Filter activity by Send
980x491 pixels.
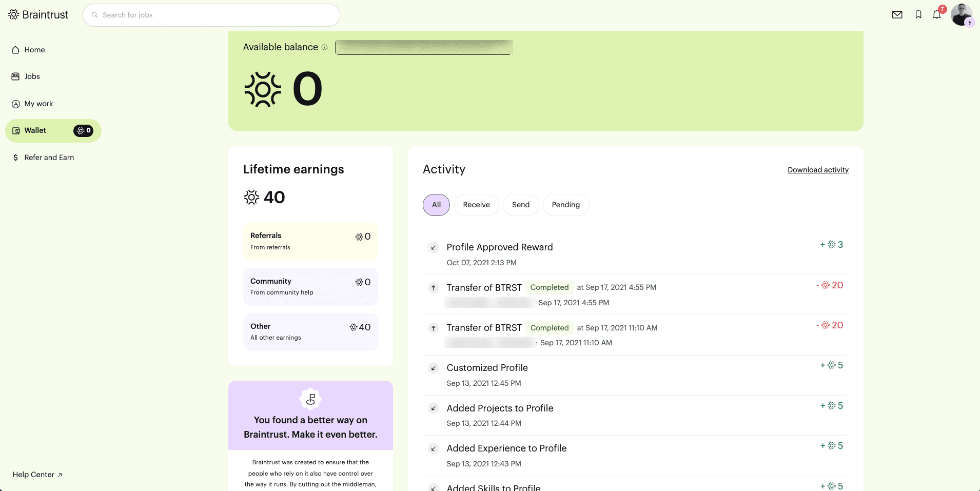[521, 205]
